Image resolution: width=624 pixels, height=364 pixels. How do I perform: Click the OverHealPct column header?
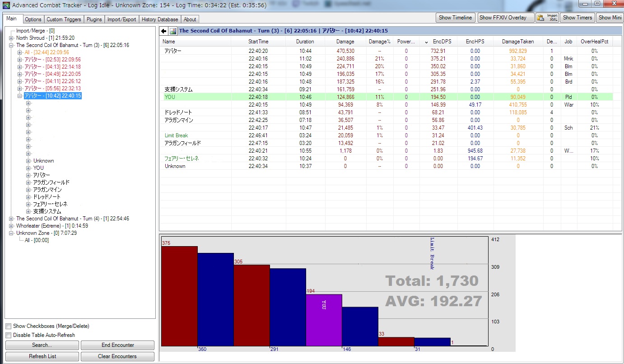[x=594, y=42]
